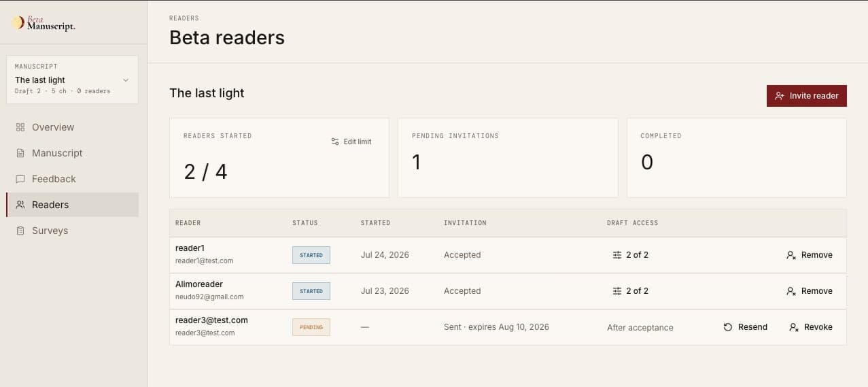Remove reader1 from beta readers
This screenshot has width=868, height=387.
click(810, 255)
